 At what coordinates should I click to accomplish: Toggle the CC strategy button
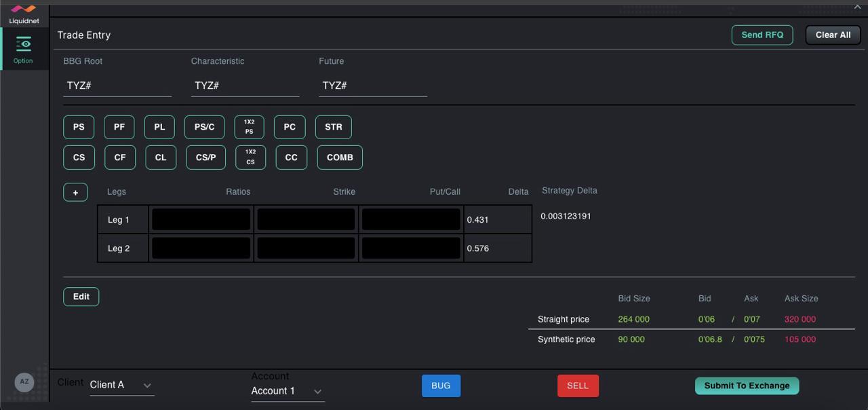tap(291, 157)
